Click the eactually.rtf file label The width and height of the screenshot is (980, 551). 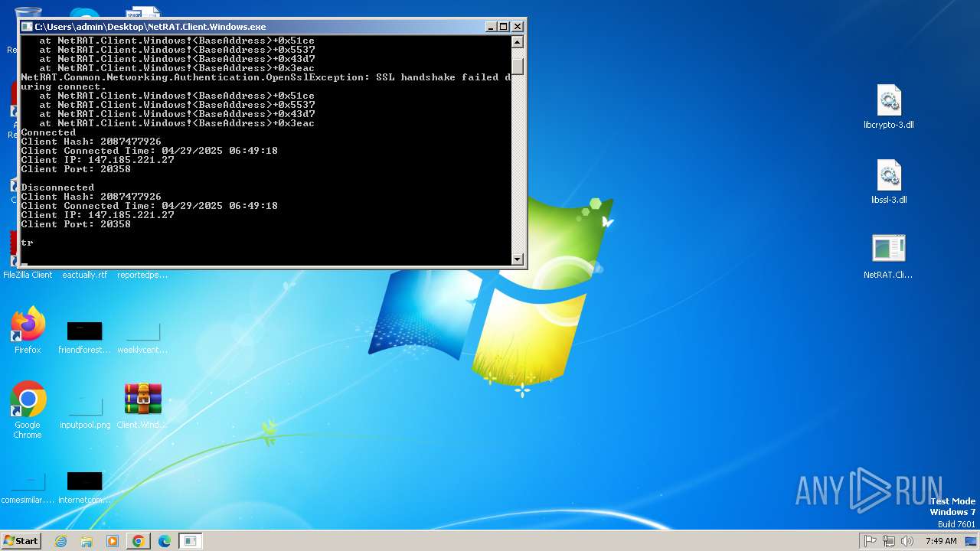click(84, 275)
